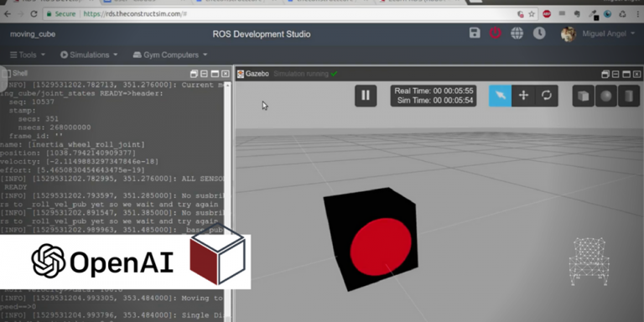Open the Gym Computers dropdown
The width and height of the screenshot is (644, 322).
point(170,55)
